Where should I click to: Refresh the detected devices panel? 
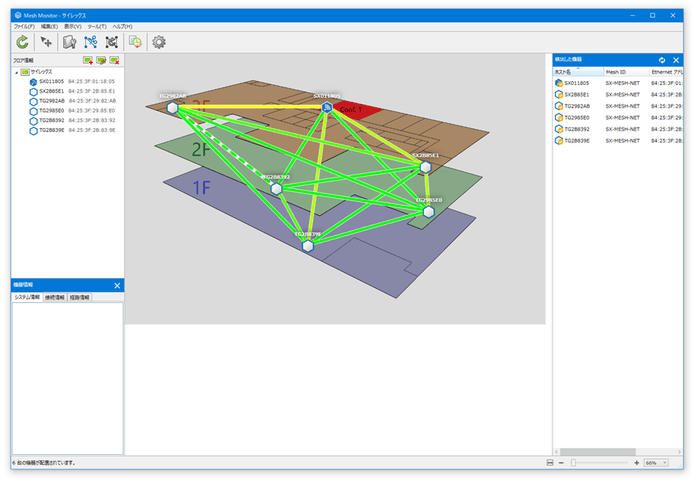pos(662,61)
